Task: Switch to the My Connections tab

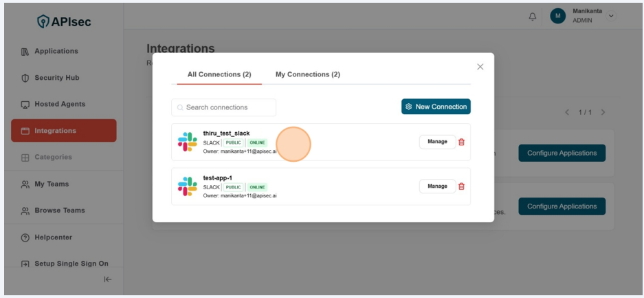Action: tap(307, 74)
